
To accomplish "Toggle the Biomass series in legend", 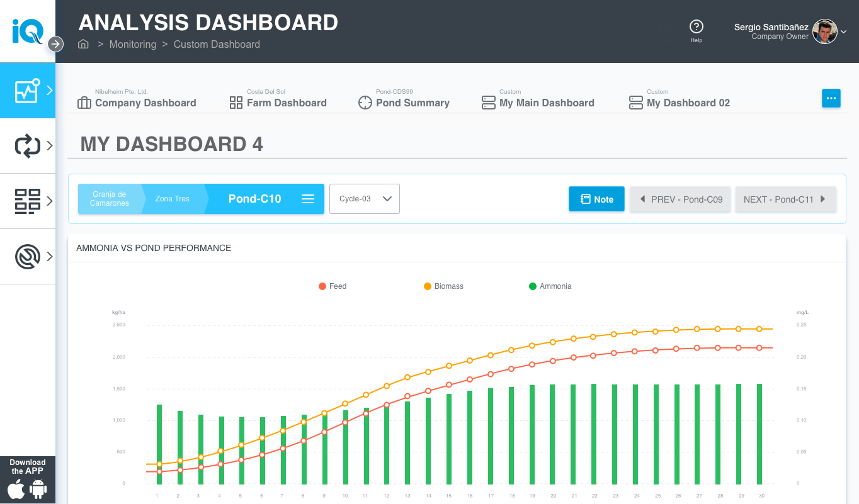I will click(443, 286).
